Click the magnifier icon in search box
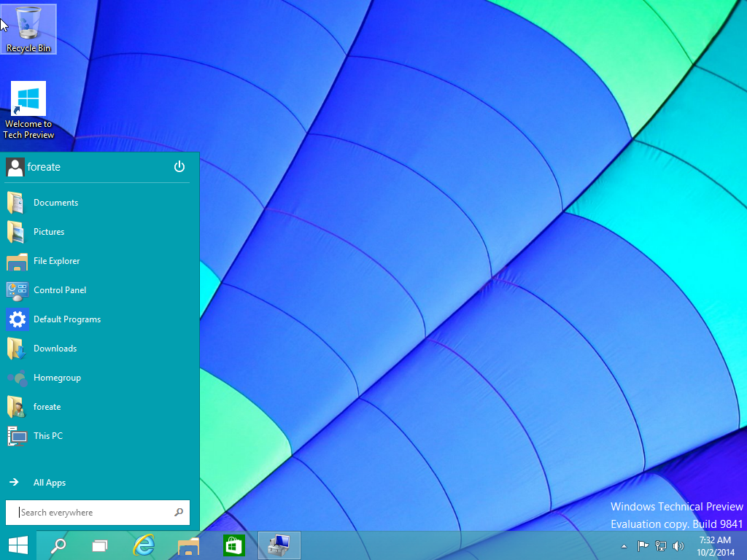The image size is (747, 560). (179, 513)
